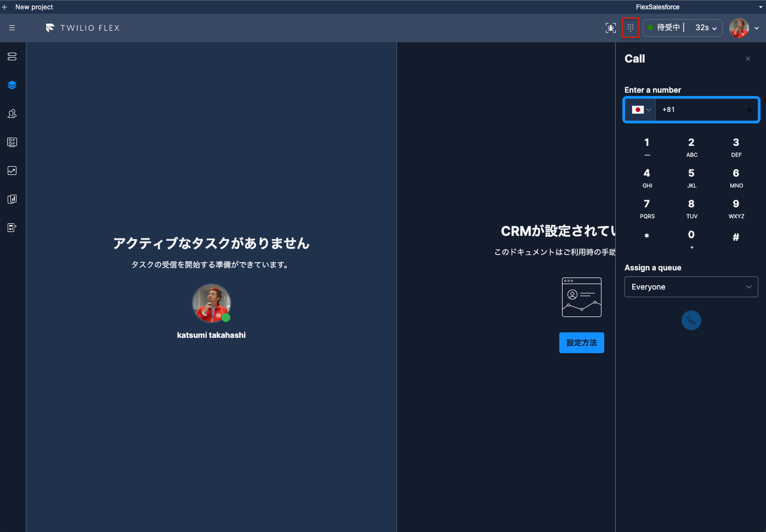This screenshot has width=766, height=532.
Task: Open the user profile avatar menu
Action: click(x=740, y=27)
